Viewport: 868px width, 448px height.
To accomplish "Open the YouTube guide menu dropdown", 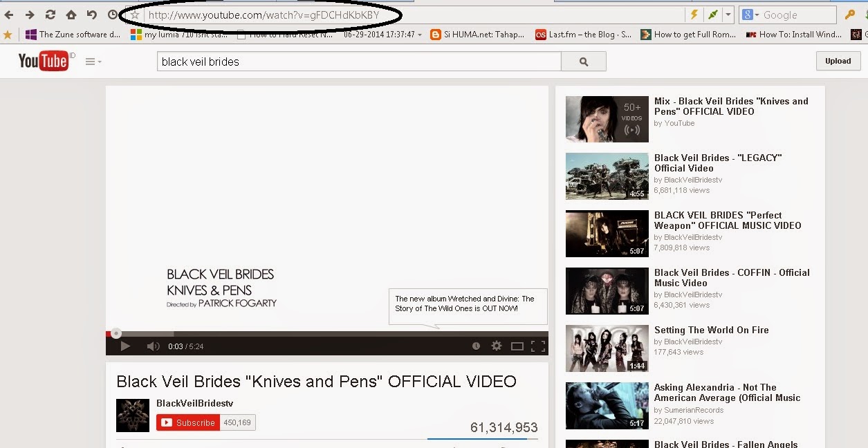I will [x=93, y=62].
